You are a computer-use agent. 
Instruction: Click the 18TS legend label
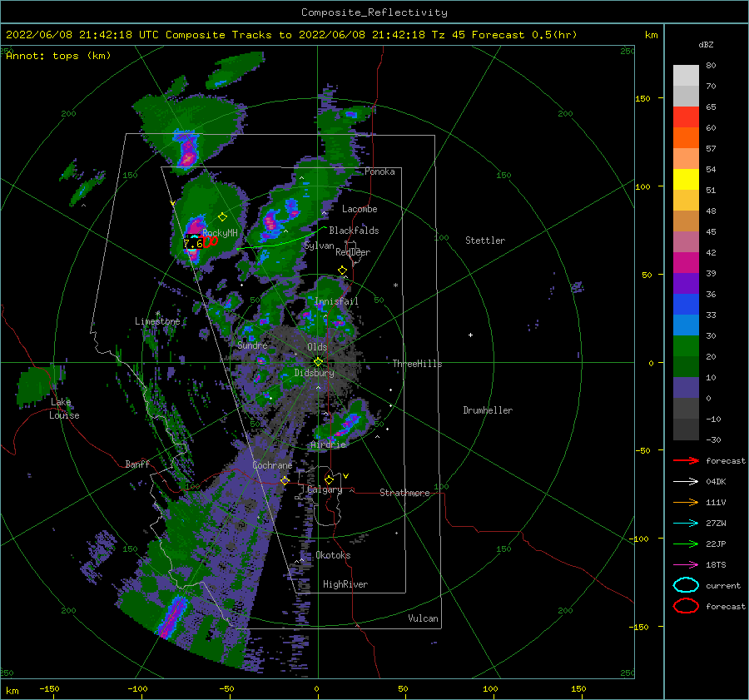coord(716,565)
